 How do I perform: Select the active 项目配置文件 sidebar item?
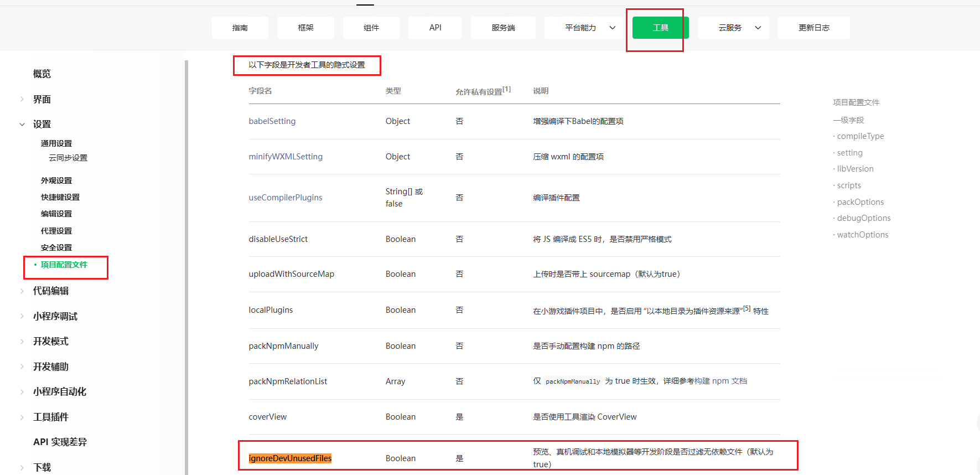(64, 265)
